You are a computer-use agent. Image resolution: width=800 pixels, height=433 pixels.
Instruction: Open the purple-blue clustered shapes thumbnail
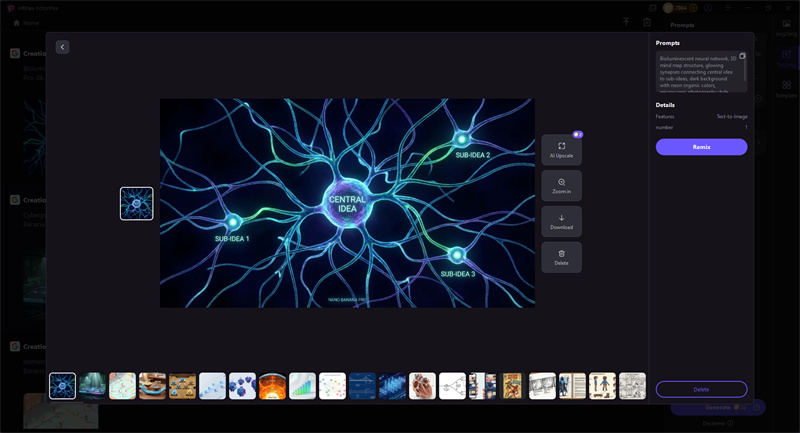(242, 386)
